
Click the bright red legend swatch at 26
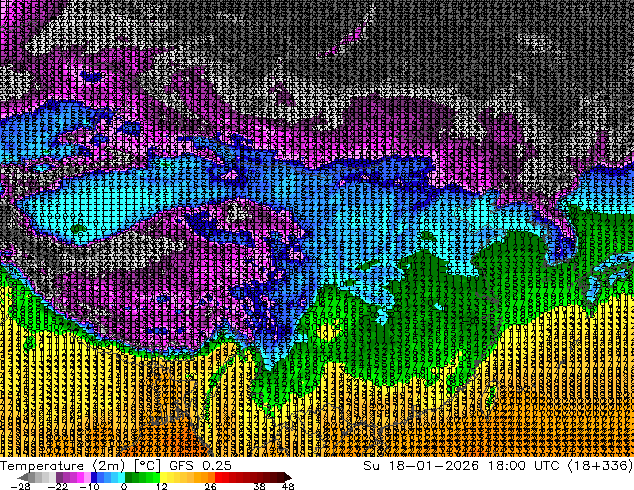click(x=218, y=477)
